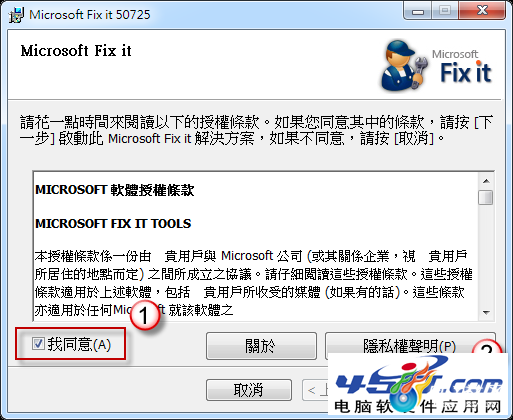Click the installer icon in the title bar

pos(16,15)
